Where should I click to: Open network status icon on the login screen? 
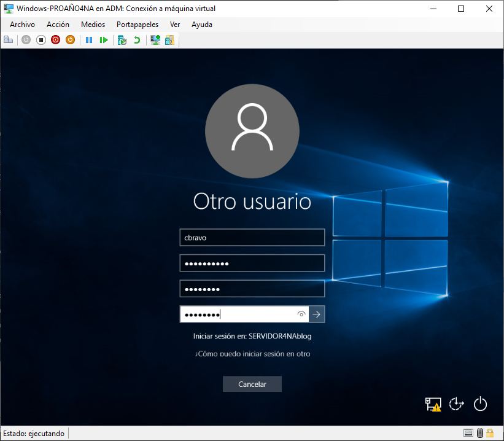[432, 404]
